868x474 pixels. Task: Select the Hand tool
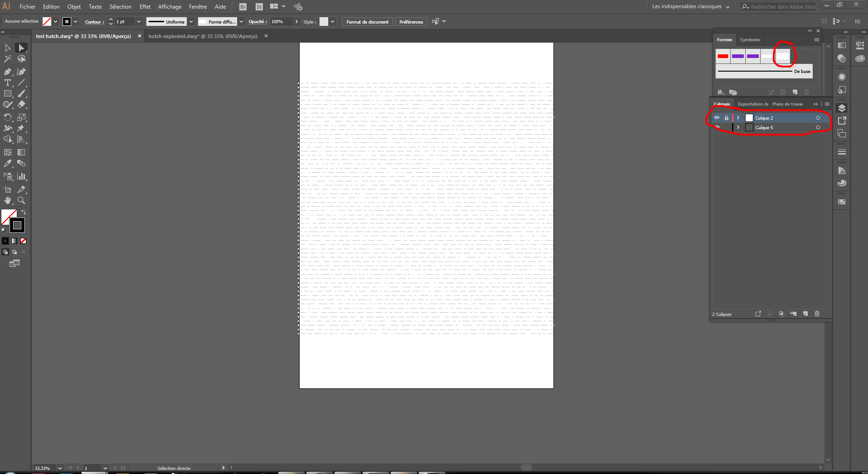click(x=7, y=200)
